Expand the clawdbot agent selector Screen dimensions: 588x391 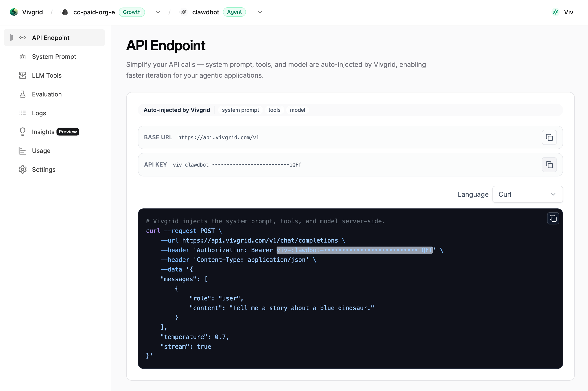tap(260, 12)
